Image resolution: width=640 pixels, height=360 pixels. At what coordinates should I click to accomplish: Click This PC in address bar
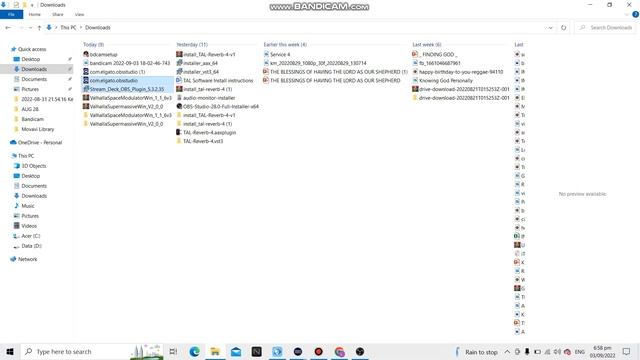[68, 28]
